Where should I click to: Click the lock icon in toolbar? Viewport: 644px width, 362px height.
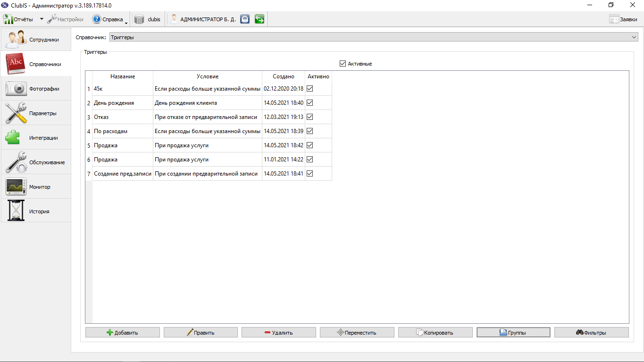coord(244,19)
